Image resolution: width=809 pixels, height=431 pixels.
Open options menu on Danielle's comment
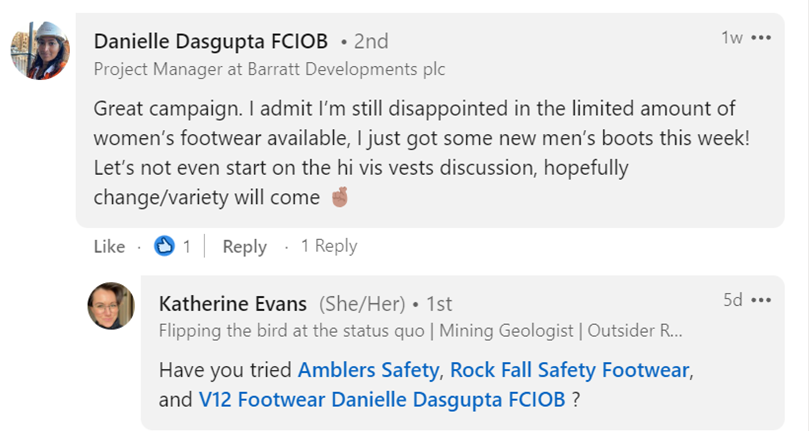761,38
